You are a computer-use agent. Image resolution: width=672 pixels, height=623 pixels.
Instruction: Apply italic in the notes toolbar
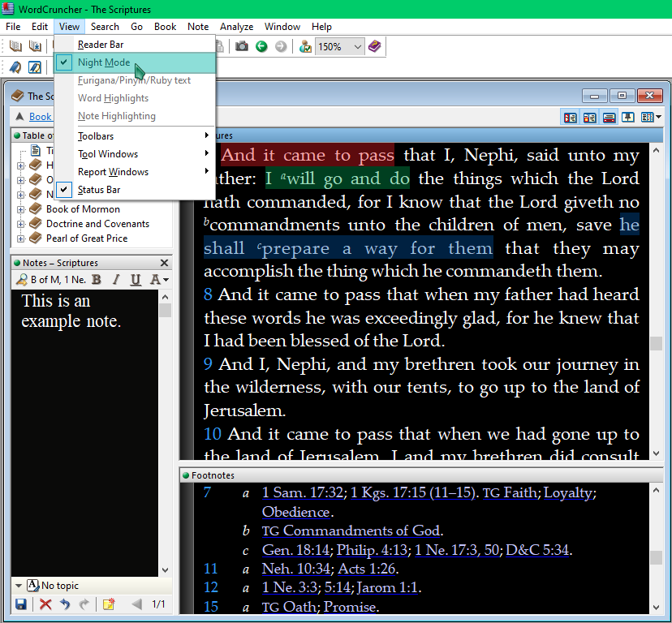pyautogui.click(x=116, y=280)
